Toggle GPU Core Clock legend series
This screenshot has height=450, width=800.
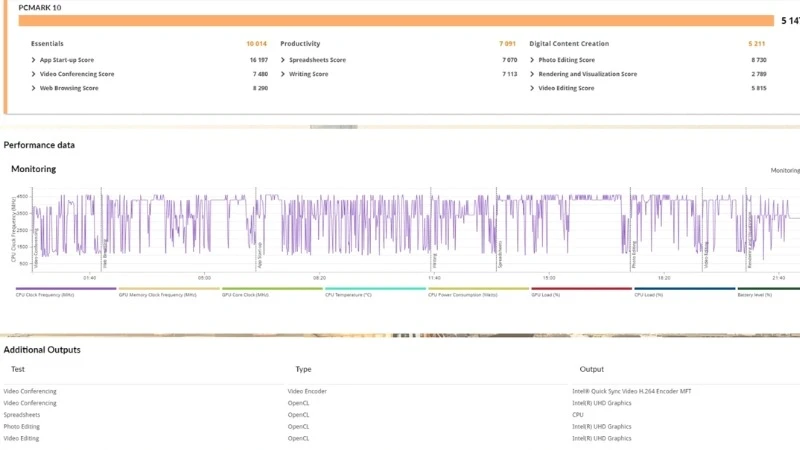[x=272, y=292]
